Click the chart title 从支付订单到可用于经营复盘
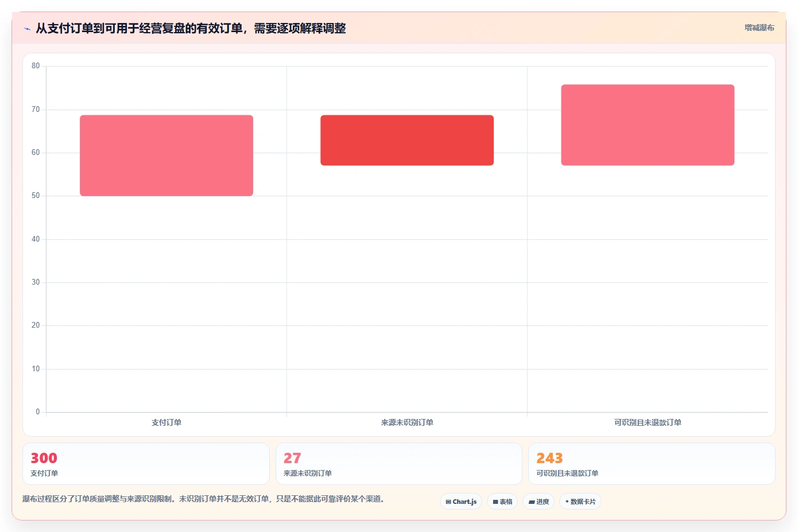 (191, 28)
